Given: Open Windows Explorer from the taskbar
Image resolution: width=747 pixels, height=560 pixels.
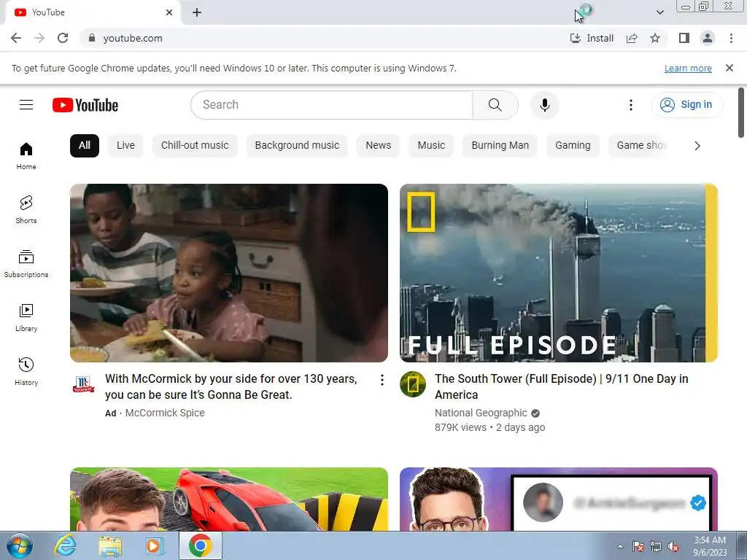Looking at the screenshot, I should (x=110, y=545).
